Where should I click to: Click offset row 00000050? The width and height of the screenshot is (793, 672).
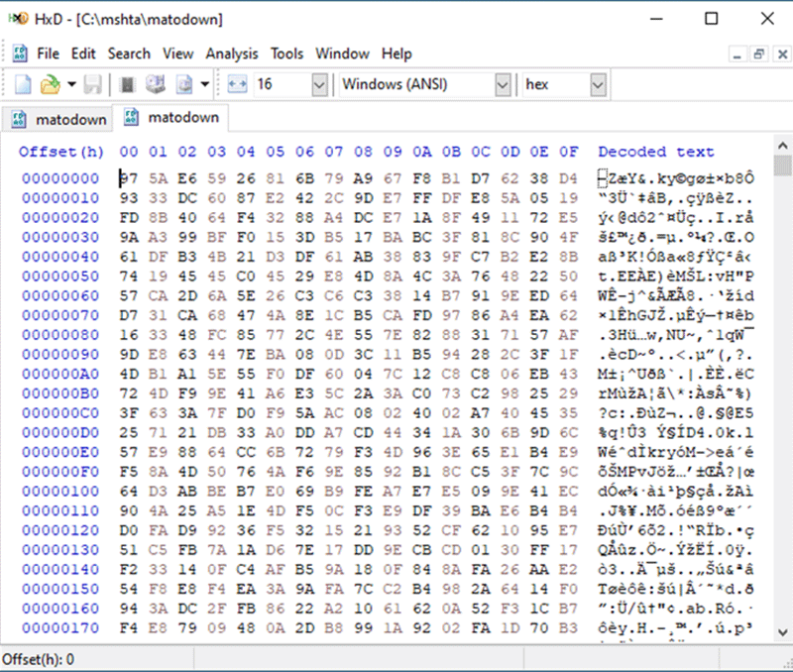coord(60,277)
